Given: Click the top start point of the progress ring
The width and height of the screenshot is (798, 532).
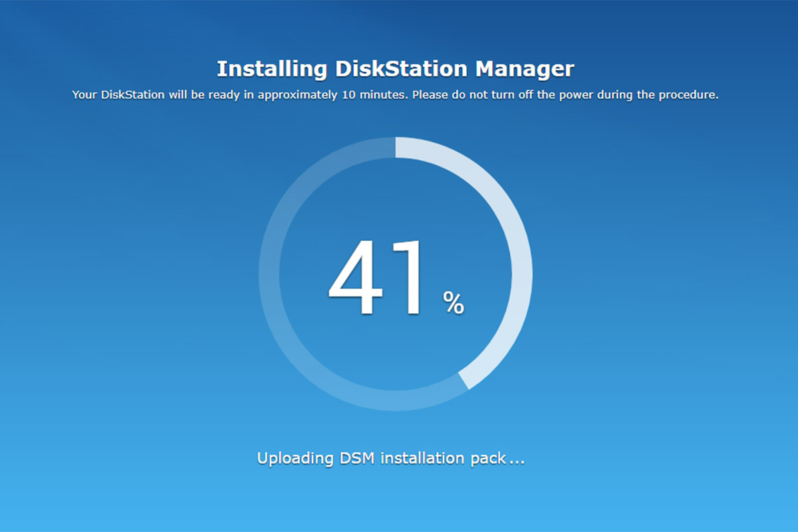Looking at the screenshot, I should point(396,148).
